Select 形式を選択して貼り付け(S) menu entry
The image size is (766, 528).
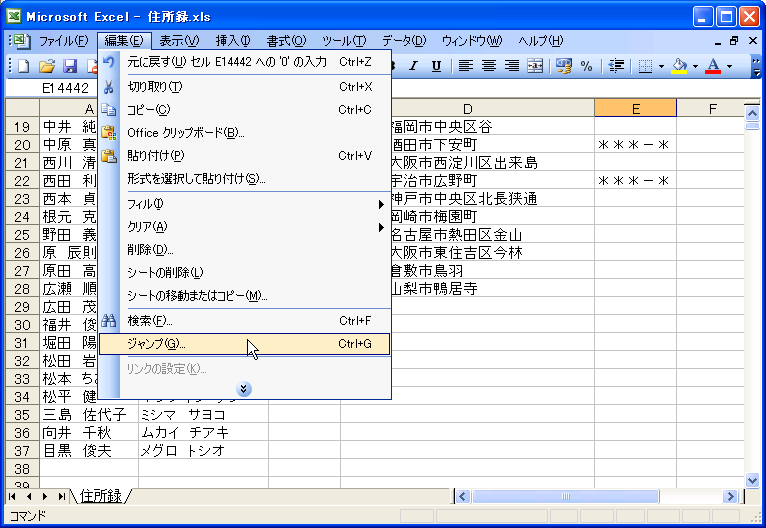[244, 179]
